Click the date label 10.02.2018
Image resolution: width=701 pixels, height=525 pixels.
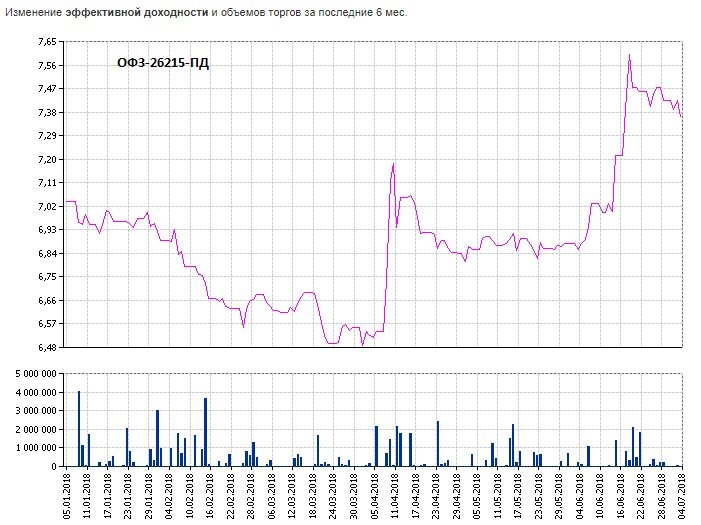(x=190, y=497)
